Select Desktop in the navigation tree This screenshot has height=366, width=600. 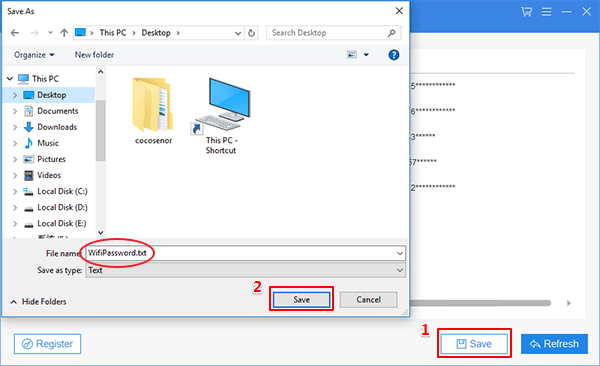[x=51, y=95]
